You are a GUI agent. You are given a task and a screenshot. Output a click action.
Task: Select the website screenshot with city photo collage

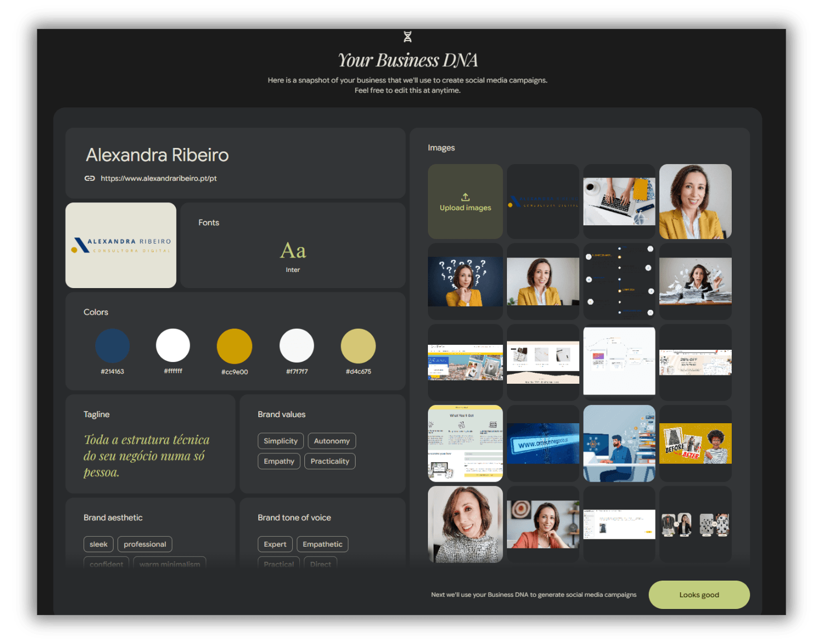(465, 362)
